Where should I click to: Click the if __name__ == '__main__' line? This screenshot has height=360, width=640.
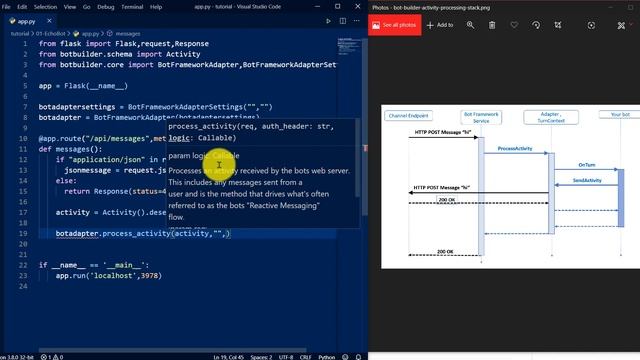(x=94, y=265)
